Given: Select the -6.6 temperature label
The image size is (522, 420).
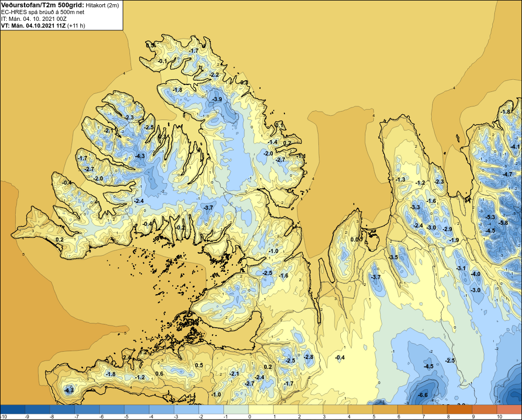Looking at the screenshot, I should [x=423, y=395].
